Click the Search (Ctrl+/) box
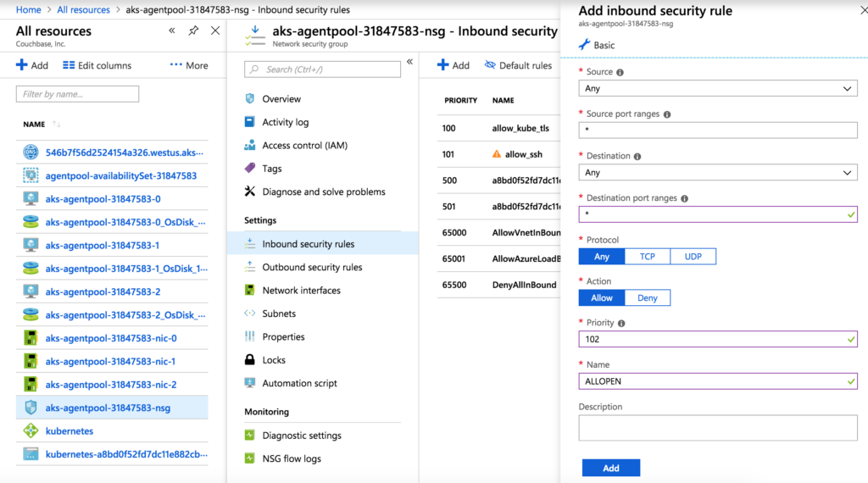The height and width of the screenshot is (483, 868). (322, 69)
